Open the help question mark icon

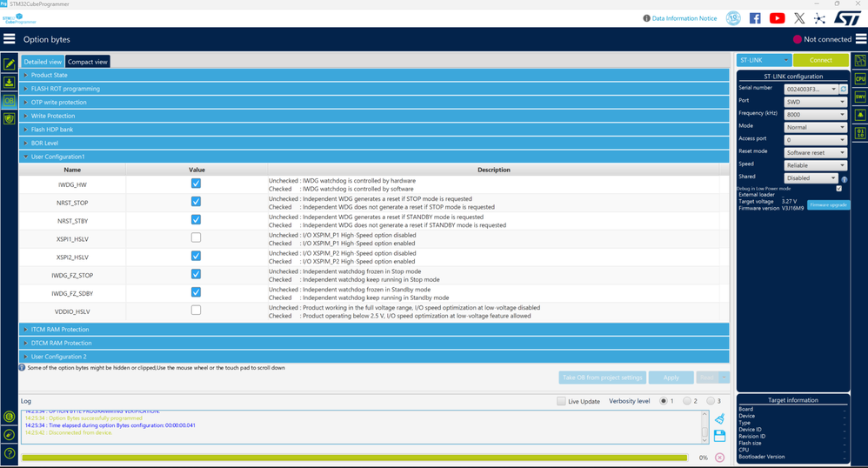[9, 453]
